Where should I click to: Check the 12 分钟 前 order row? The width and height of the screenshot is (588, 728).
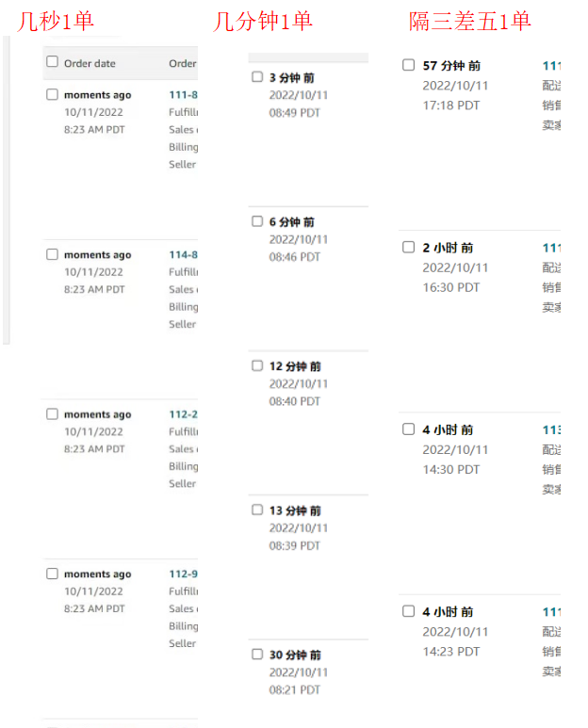(257, 365)
